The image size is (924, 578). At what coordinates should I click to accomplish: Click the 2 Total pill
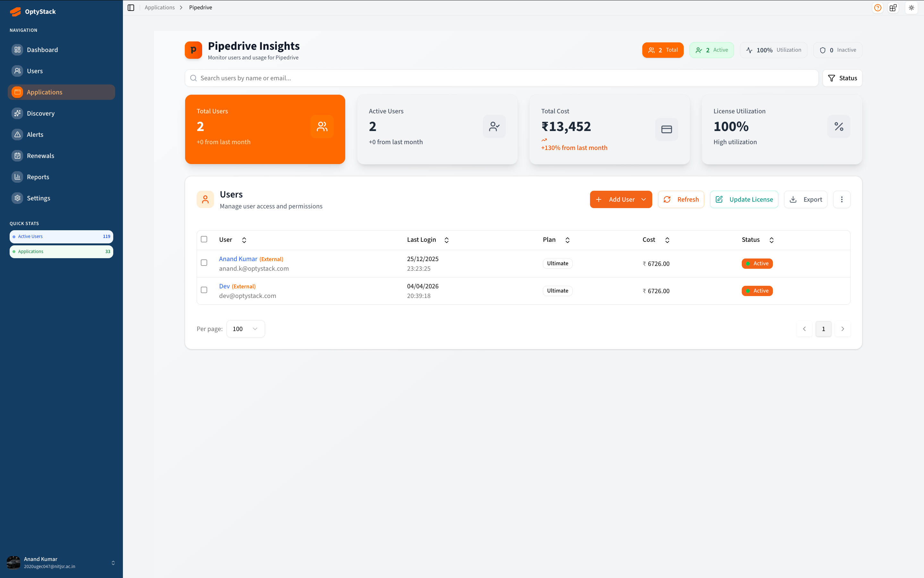click(663, 50)
